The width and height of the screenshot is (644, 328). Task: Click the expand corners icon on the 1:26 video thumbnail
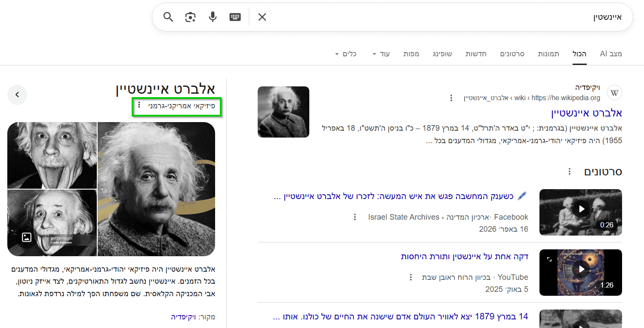pyautogui.click(x=549, y=259)
